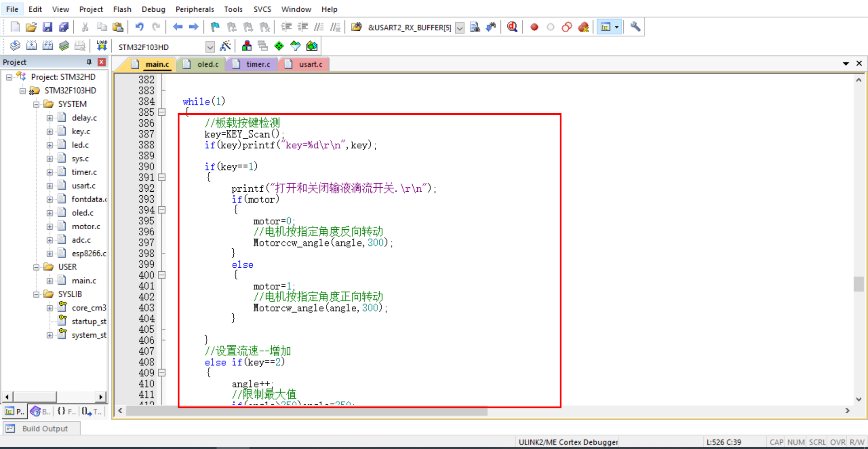Toggle OVR indicator in status bar

coord(838,442)
